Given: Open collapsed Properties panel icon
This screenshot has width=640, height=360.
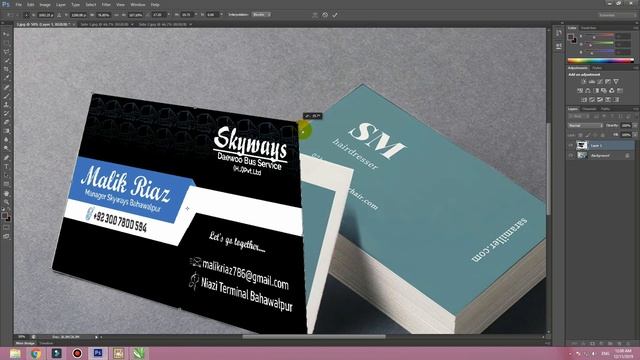Looking at the screenshot, I should tap(558, 47).
